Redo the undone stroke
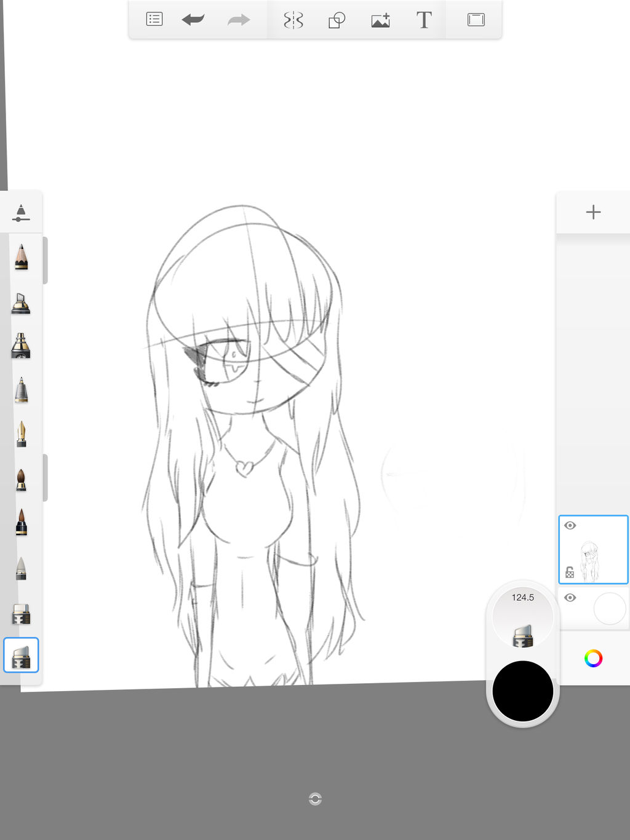This screenshot has width=630, height=840. pyautogui.click(x=239, y=20)
